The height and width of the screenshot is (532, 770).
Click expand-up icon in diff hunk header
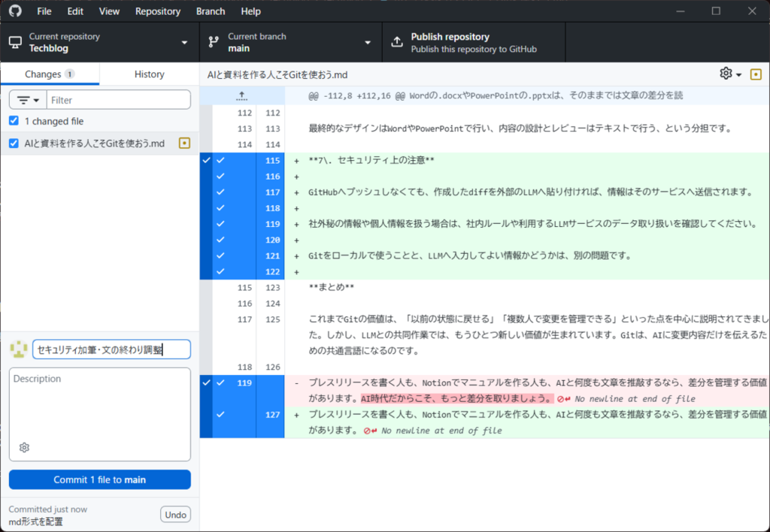241,95
